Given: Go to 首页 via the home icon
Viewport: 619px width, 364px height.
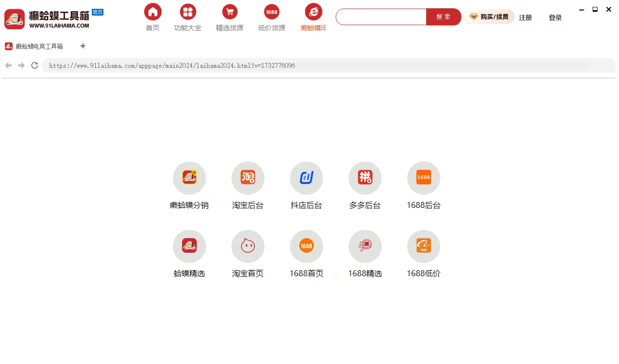Looking at the screenshot, I should click(x=152, y=16).
